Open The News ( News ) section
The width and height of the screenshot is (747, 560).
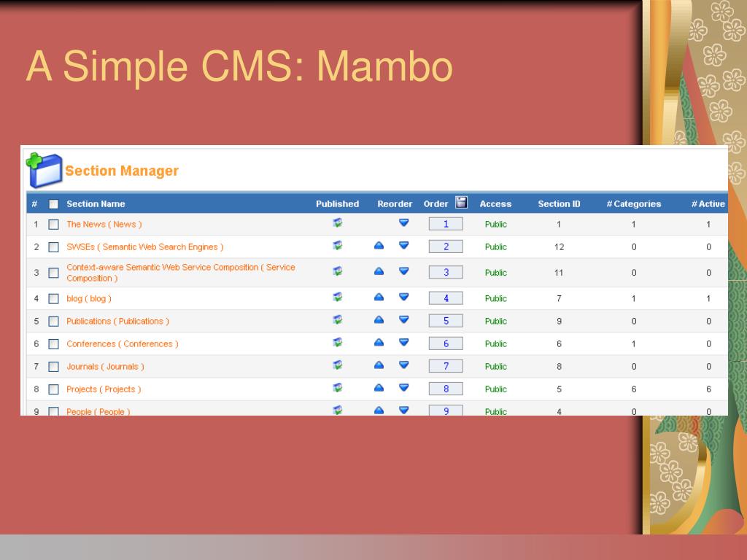104,225
